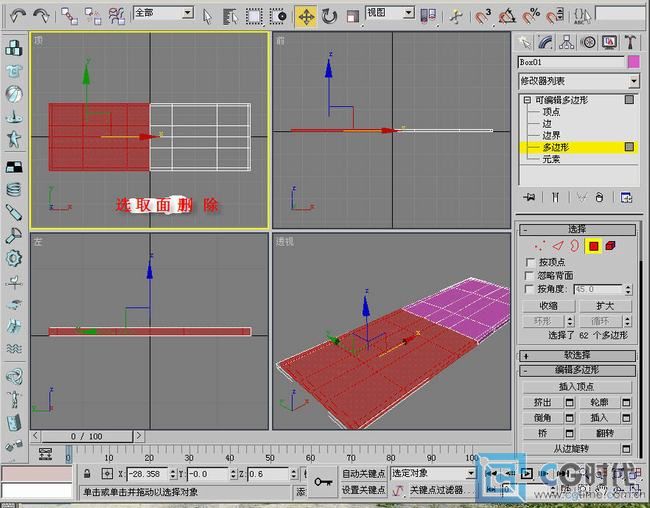Enable the 按角度 checkbox
This screenshot has height=508, width=650.
529,289
